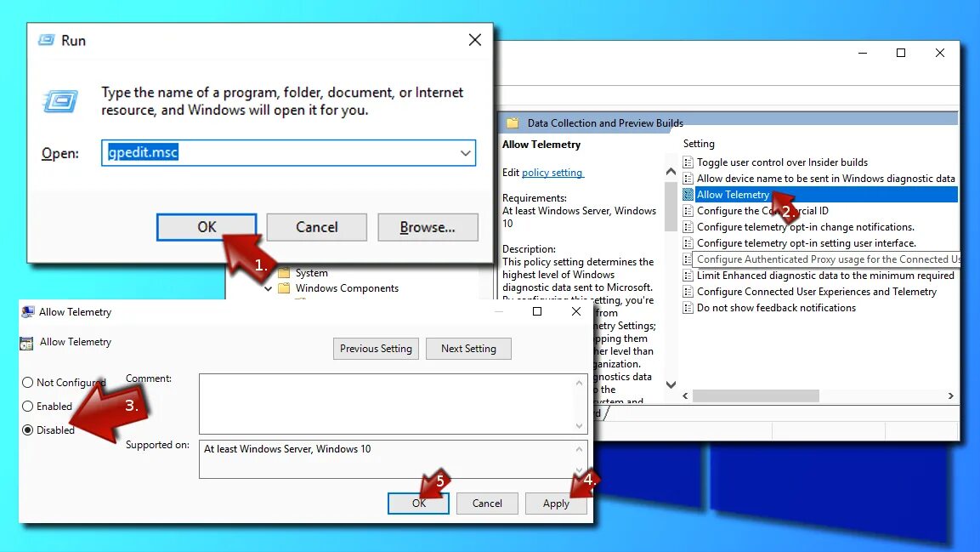Click Browse... in the Run dialog

428,227
